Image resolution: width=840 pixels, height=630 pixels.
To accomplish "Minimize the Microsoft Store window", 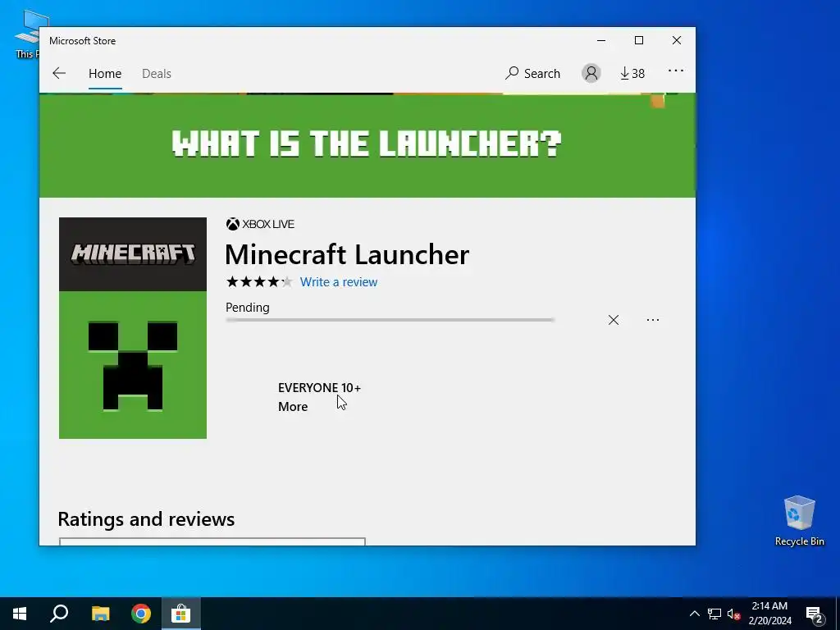I will [601, 41].
